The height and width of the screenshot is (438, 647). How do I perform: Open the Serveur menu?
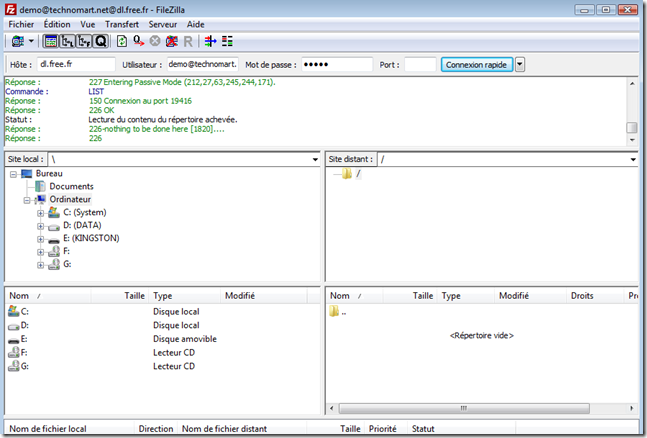click(x=163, y=24)
